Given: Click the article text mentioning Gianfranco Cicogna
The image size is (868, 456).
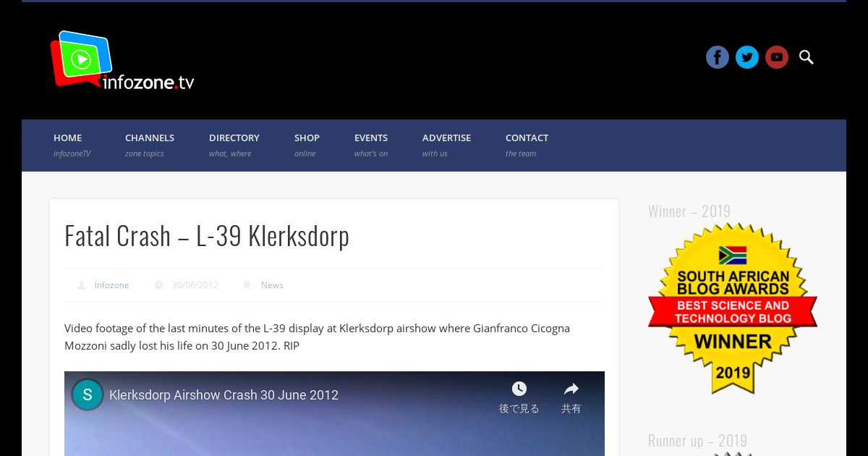Looking at the screenshot, I should [x=317, y=337].
